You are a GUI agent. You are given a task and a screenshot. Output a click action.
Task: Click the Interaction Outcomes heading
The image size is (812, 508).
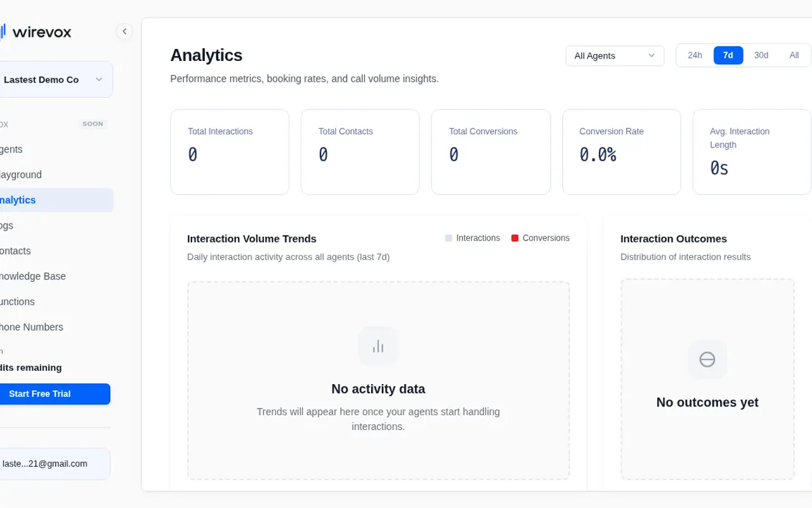point(674,239)
